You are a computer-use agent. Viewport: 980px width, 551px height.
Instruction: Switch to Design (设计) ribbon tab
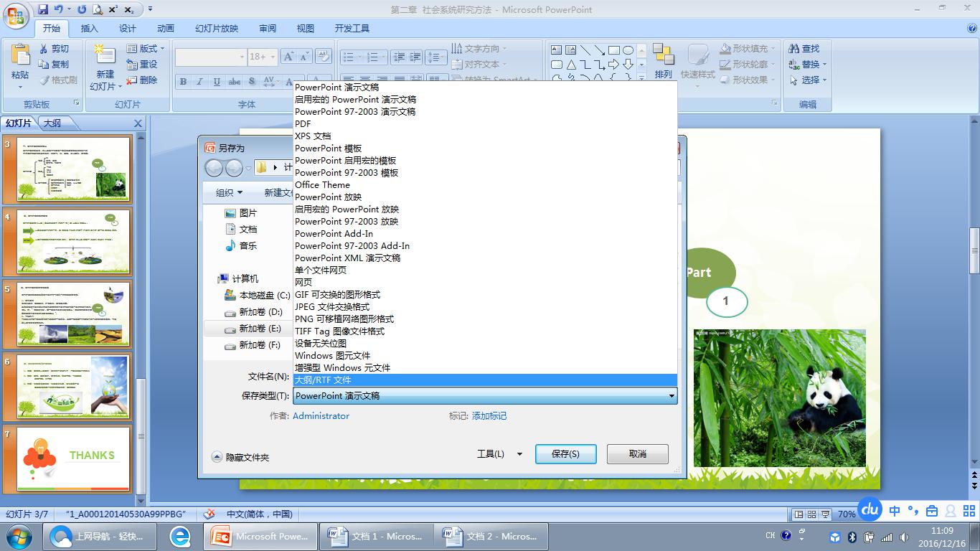click(x=128, y=29)
